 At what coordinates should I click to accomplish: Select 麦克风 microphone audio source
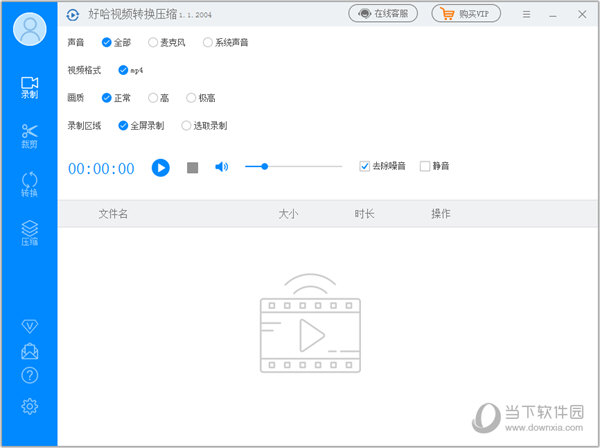(x=153, y=43)
